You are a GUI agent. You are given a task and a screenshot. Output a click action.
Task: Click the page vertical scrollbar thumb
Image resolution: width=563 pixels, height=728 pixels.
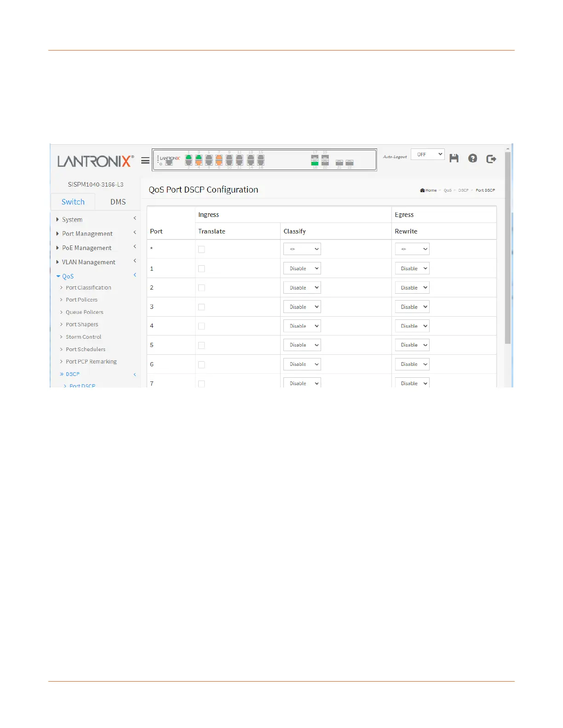pos(508,248)
